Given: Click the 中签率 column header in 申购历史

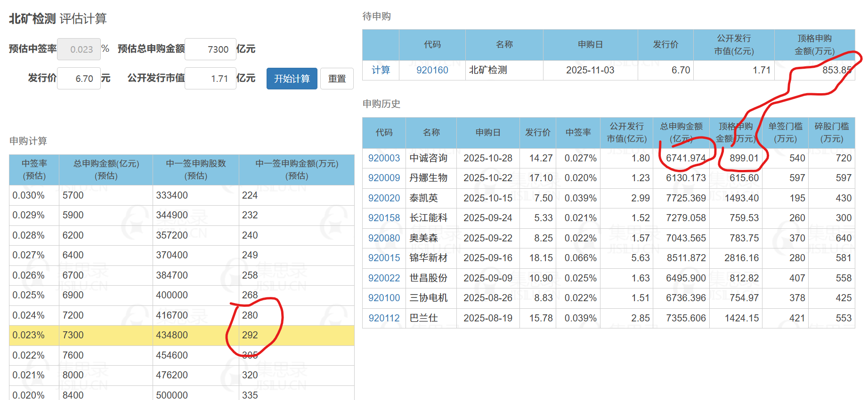Looking at the screenshot, I should pos(578,133).
